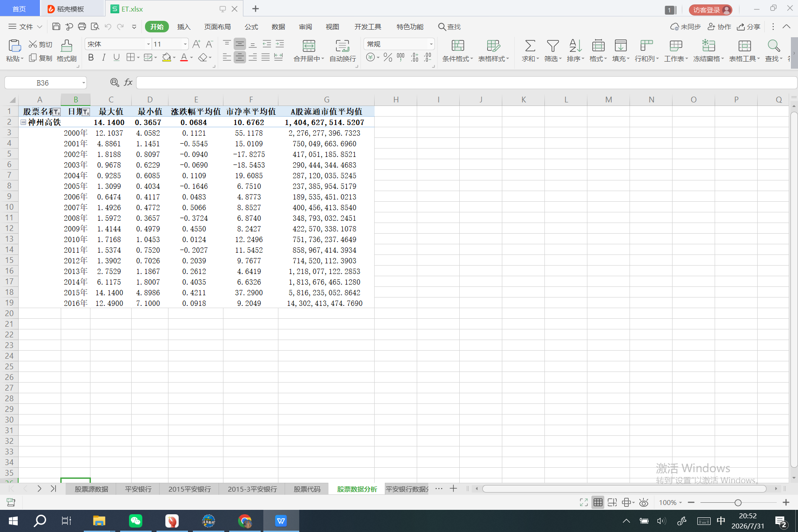Open the 文件 file menu dropdown
The image size is (798, 532).
25,27
